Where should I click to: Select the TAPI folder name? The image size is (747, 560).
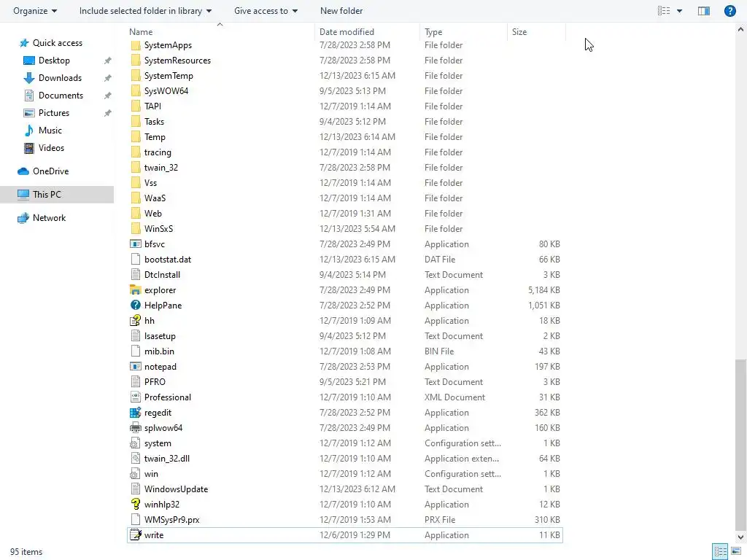pos(152,106)
